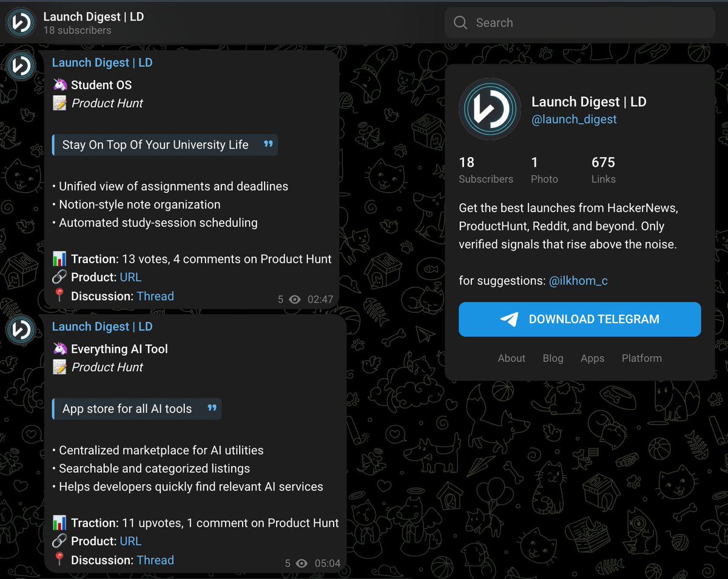
Task: Open the large channel logo in the info card
Action: [490, 109]
